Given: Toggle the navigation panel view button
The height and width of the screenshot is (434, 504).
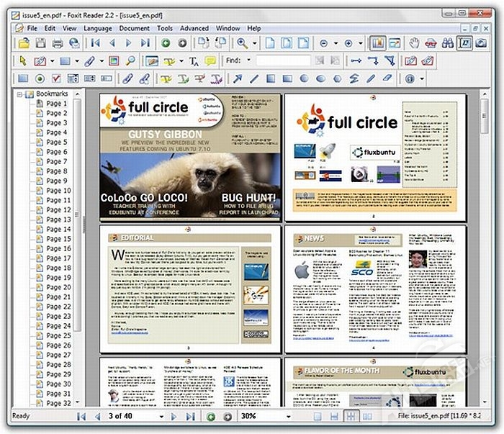Looking at the screenshot, I should pos(379,43).
